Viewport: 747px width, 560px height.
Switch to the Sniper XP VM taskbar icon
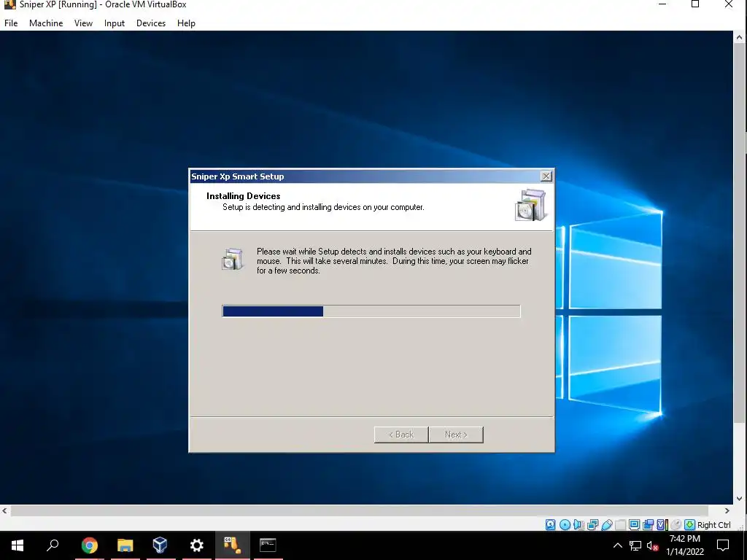[232, 545]
